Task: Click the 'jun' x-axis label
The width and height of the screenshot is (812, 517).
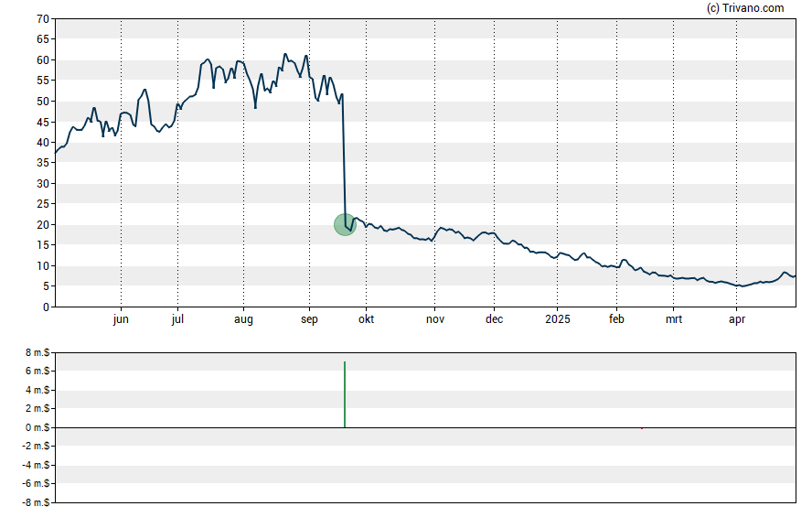Action: (121, 319)
